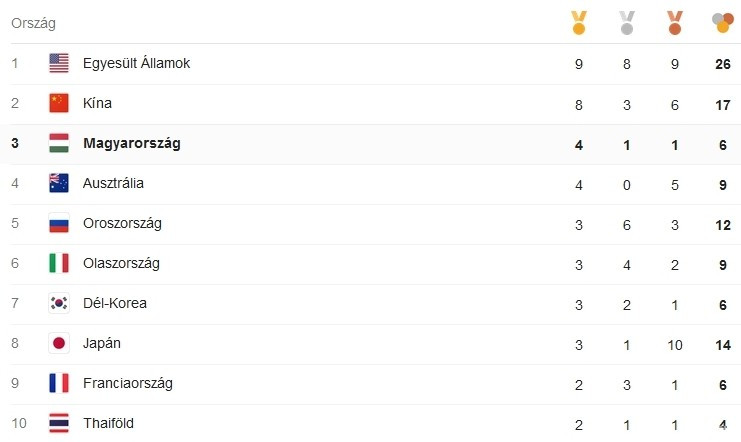Click the Japan flag icon

tap(59, 343)
